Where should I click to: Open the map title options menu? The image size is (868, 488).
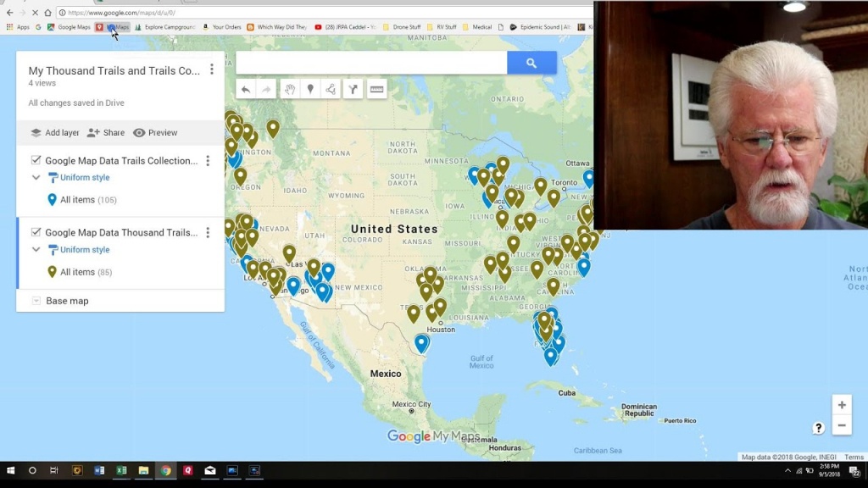click(211, 69)
